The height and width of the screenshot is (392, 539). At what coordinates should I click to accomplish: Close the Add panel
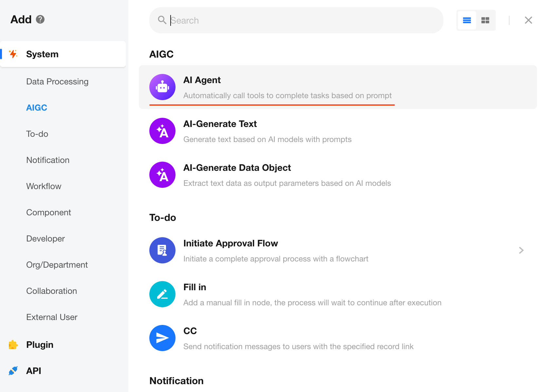(528, 20)
